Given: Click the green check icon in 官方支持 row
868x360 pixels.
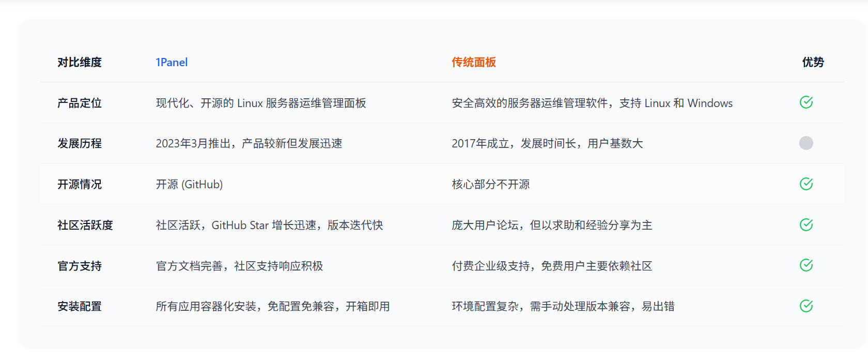Looking at the screenshot, I should (806, 265).
